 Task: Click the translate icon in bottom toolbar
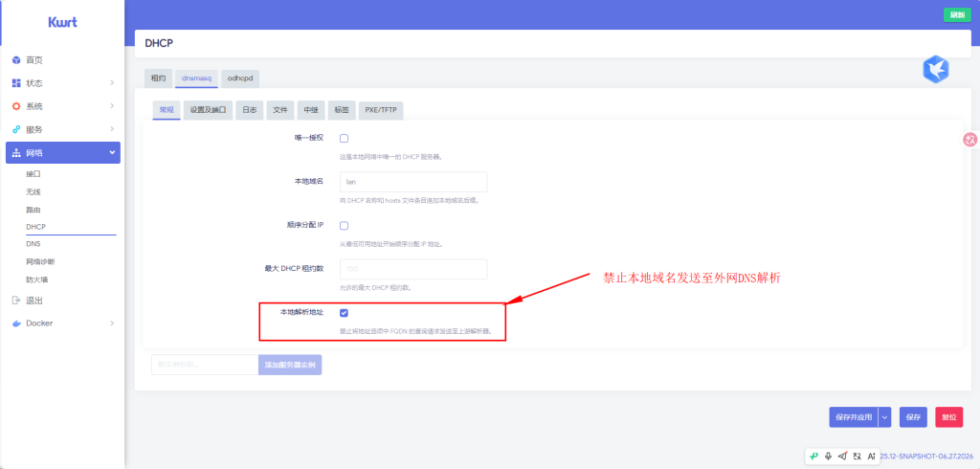point(857,456)
